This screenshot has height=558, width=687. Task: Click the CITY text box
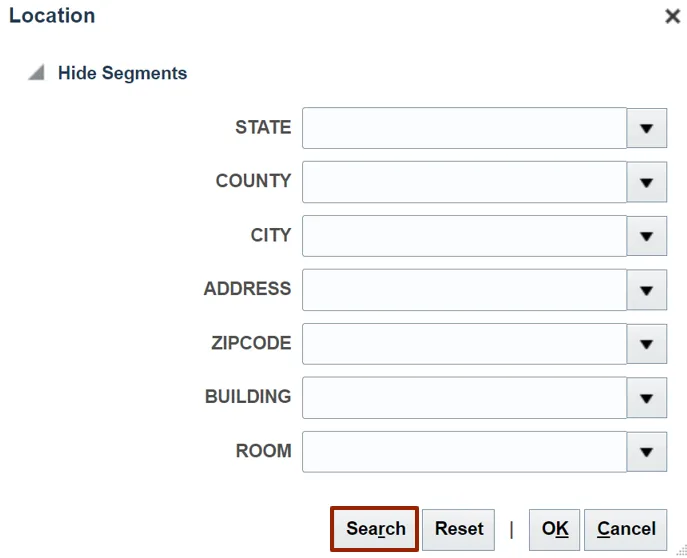coord(464,236)
